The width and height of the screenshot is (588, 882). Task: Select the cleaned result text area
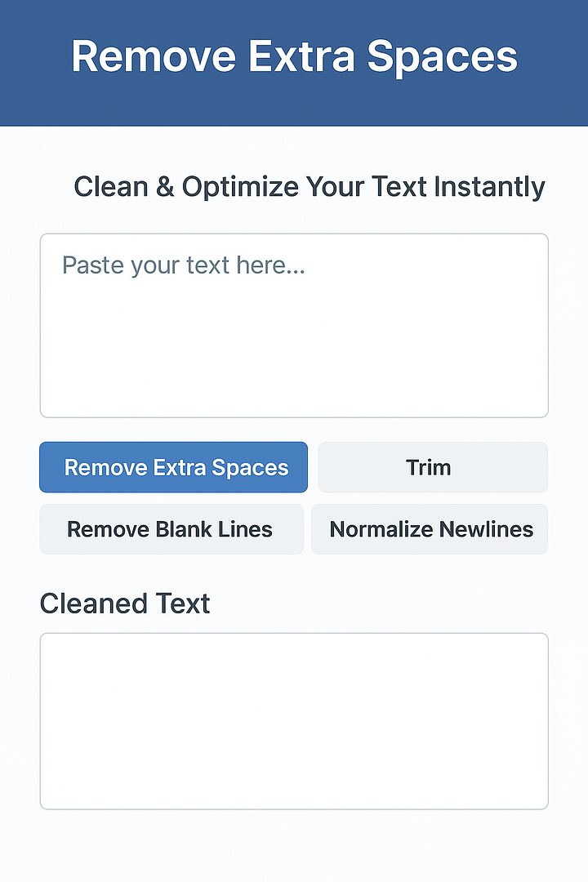[294, 721]
